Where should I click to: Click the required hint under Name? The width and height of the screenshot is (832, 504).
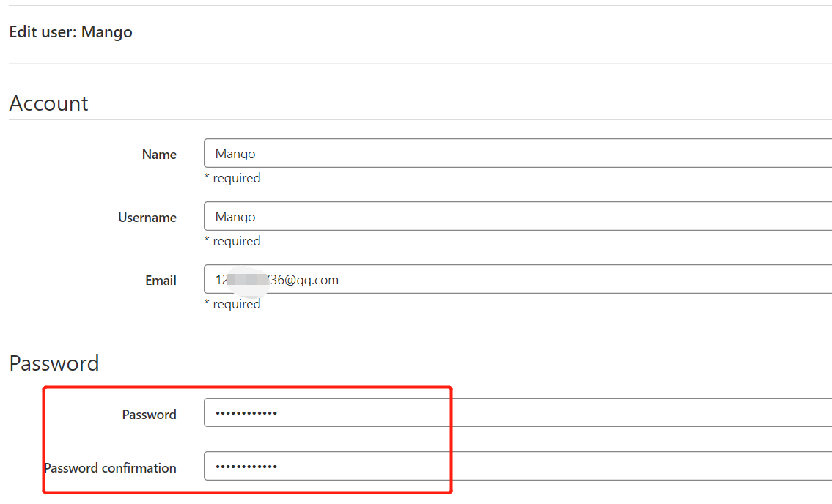pyautogui.click(x=232, y=178)
